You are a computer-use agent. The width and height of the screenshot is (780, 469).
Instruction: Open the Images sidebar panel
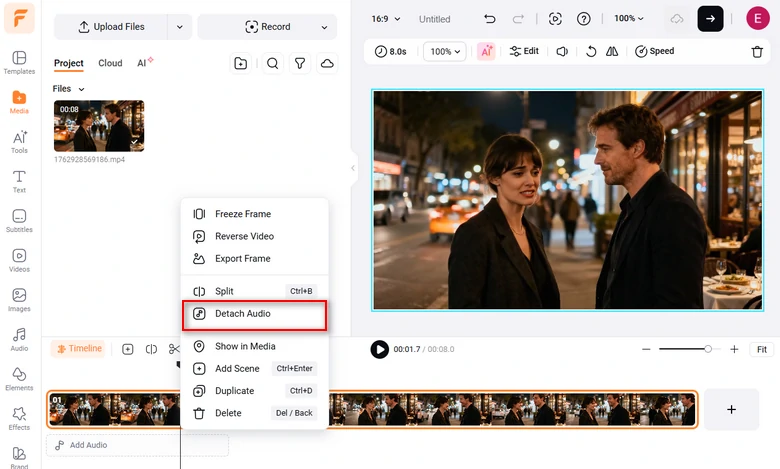pos(19,300)
